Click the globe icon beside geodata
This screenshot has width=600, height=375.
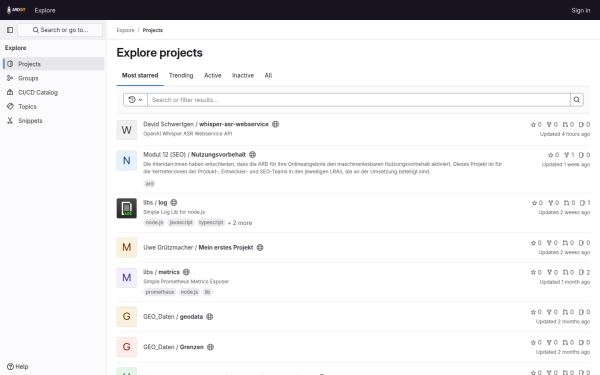pos(210,316)
